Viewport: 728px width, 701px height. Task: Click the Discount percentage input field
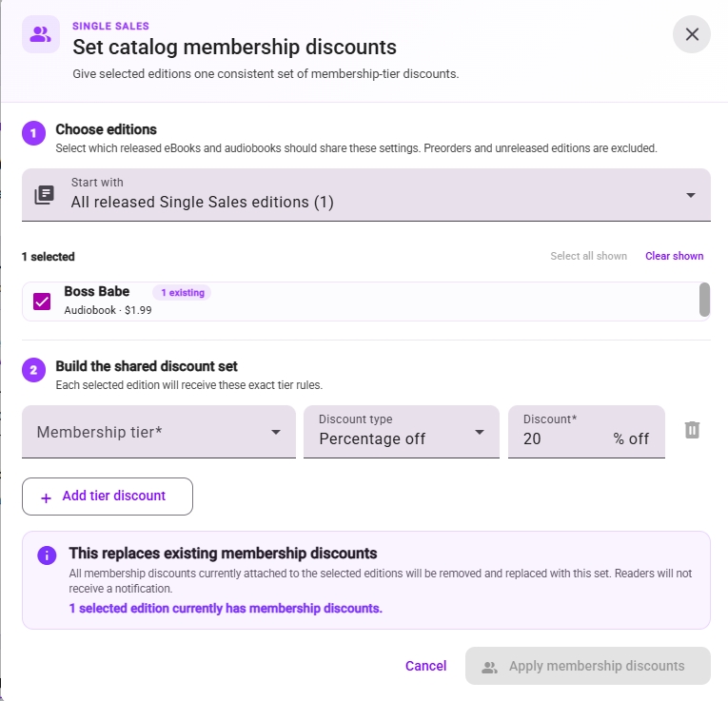(x=586, y=432)
